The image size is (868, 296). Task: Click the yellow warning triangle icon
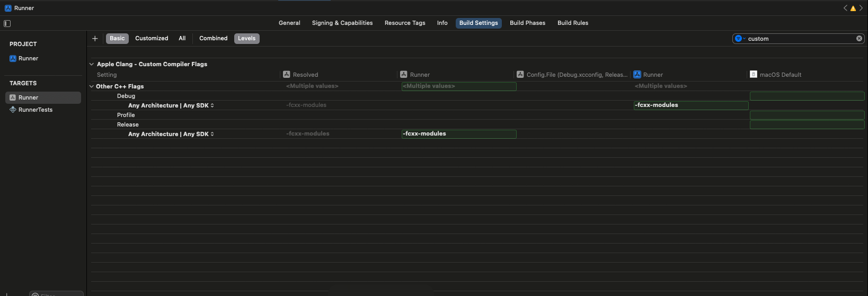853,8
